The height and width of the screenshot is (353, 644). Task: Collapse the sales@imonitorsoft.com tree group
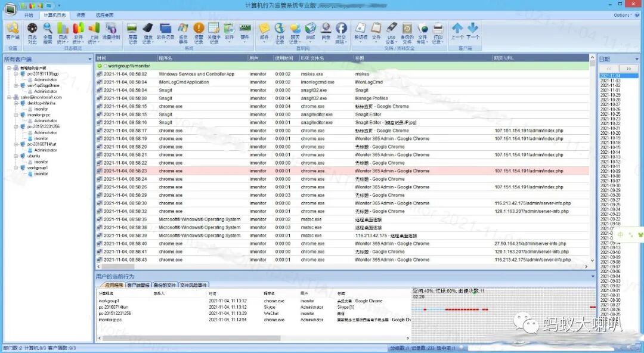coord(9,97)
